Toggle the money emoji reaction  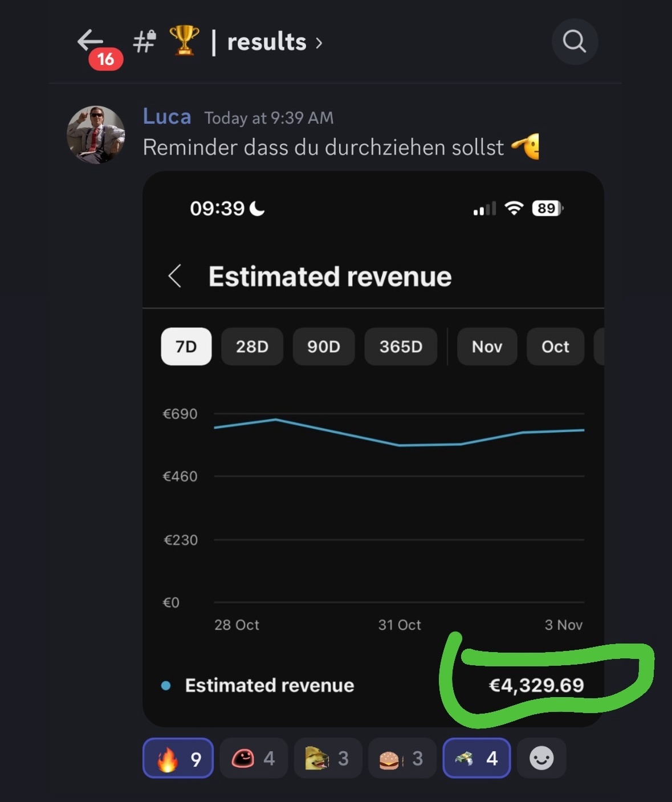476,758
